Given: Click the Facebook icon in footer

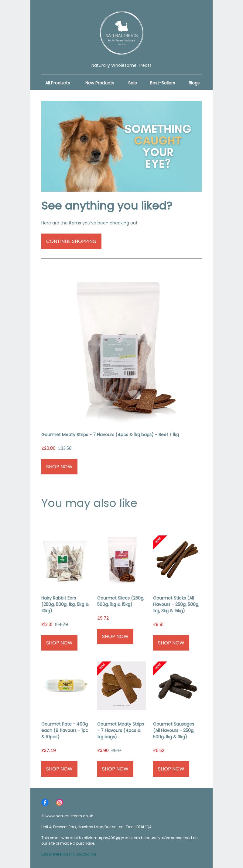Looking at the screenshot, I should [45, 802].
